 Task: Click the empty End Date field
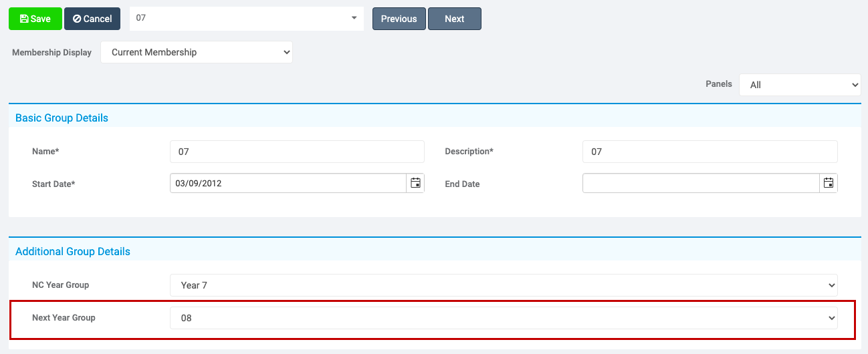tap(701, 183)
